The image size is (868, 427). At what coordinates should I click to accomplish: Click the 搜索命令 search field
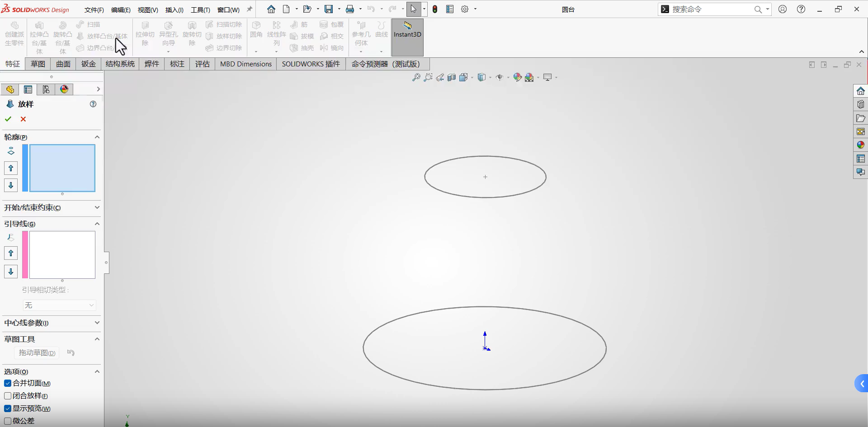pos(710,9)
